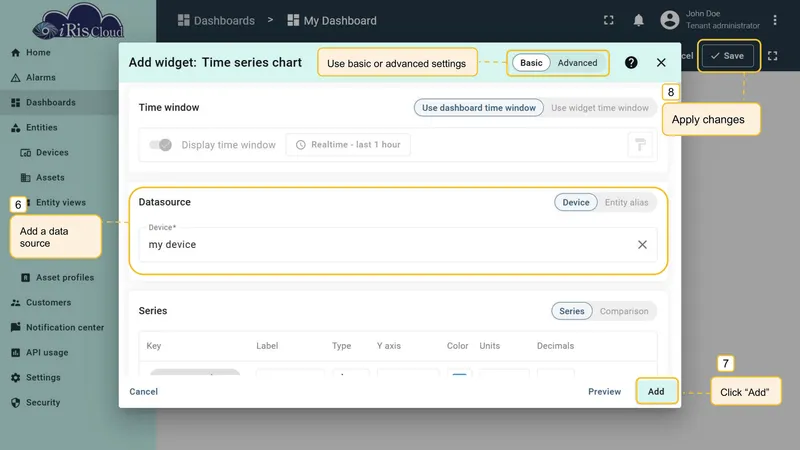800x450 pixels.
Task: Expand the Entities sidebar section
Action: (x=34, y=128)
